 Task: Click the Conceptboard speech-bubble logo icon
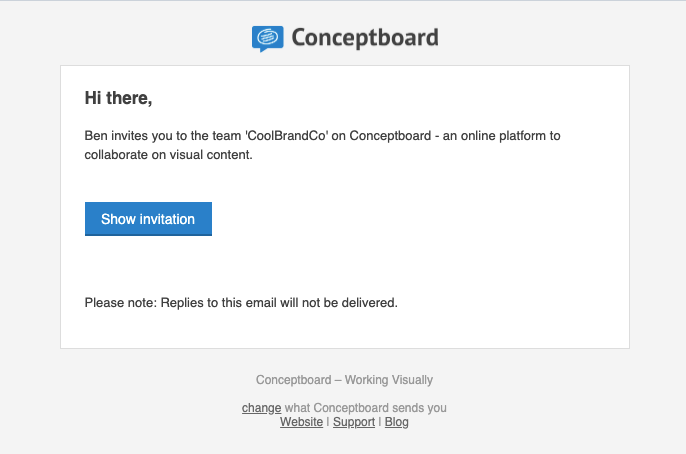pos(267,38)
